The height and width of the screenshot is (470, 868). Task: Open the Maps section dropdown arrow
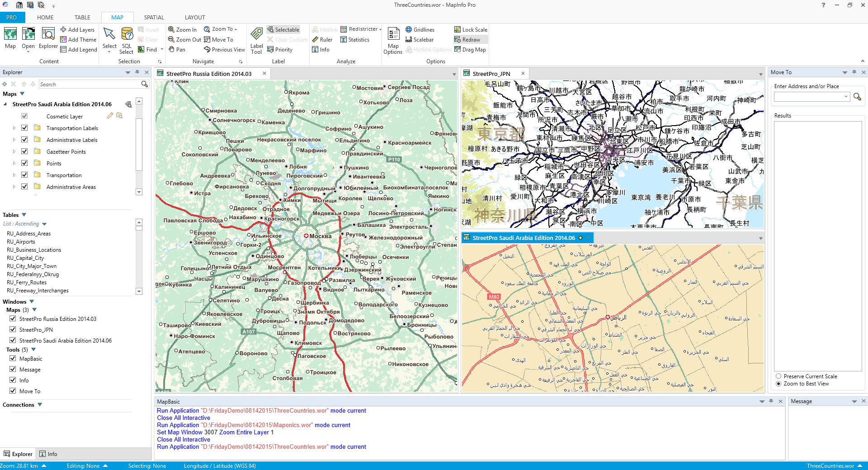coord(22,94)
